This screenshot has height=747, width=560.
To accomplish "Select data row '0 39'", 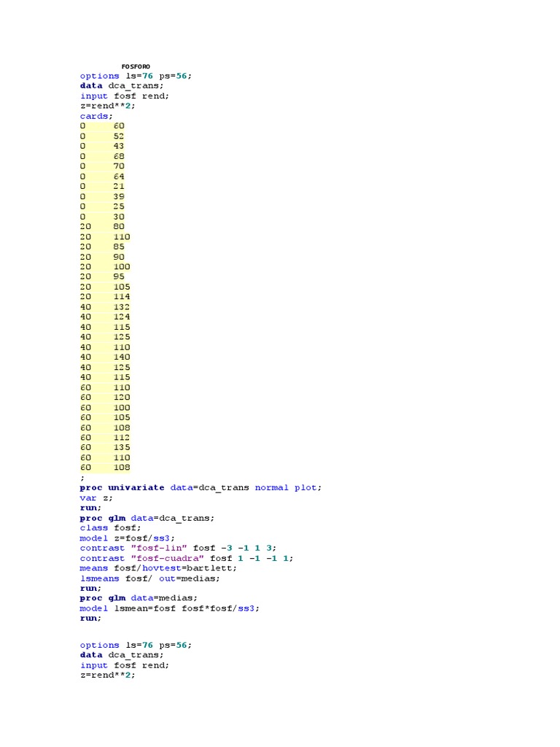I will 102,196.
